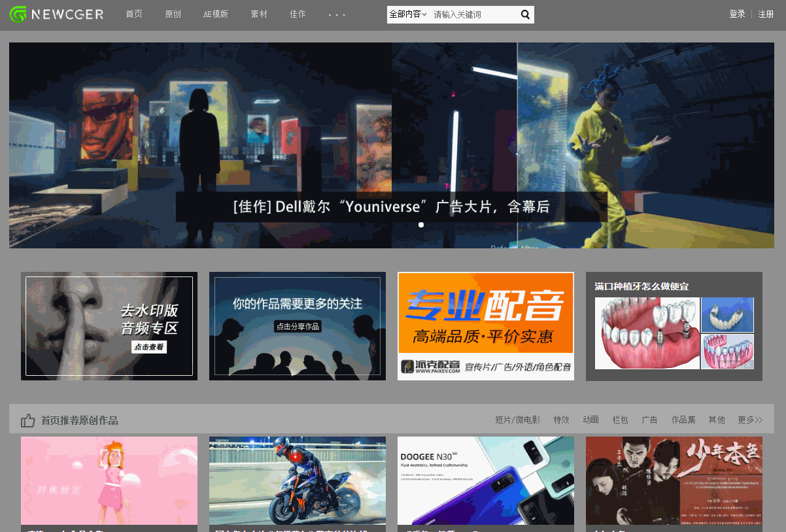Open the 全部内容 search scope dropdown

pos(408,14)
